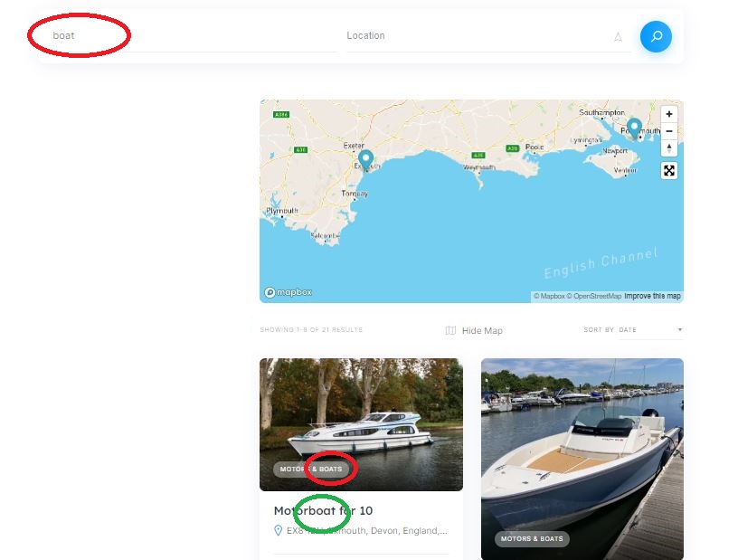
Task: Zoom in the map with plus button
Action: [x=669, y=114]
